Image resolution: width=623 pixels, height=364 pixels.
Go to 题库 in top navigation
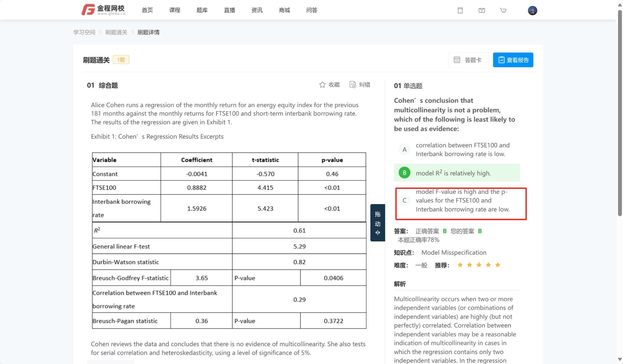click(x=202, y=10)
